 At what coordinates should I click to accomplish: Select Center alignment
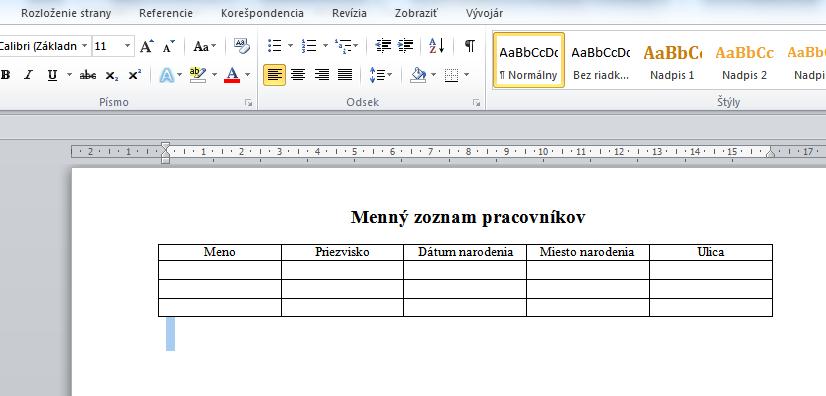point(298,75)
